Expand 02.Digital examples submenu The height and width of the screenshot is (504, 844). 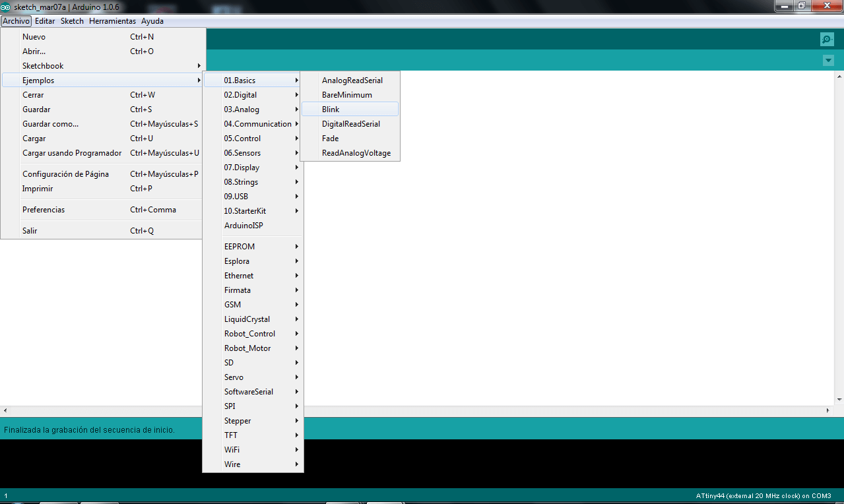(253, 95)
